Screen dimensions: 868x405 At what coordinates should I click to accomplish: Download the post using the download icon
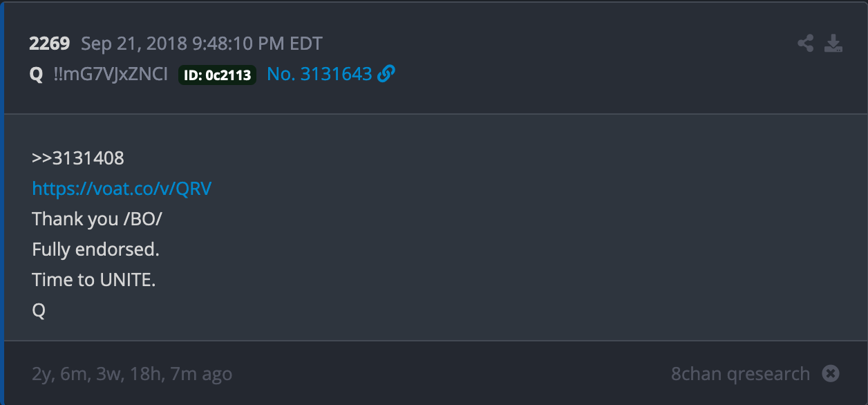pyautogui.click(x=834, y=44)
